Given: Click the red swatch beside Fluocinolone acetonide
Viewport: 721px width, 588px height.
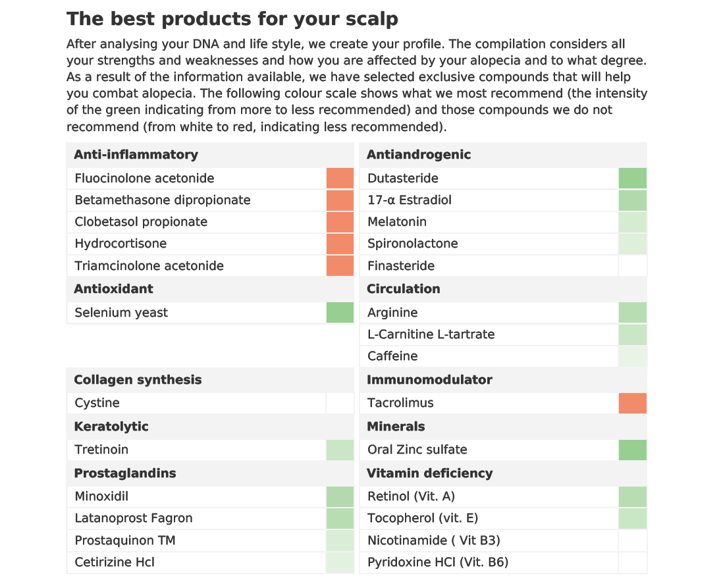Looking at the screenshot, I should tap(340, 178).
